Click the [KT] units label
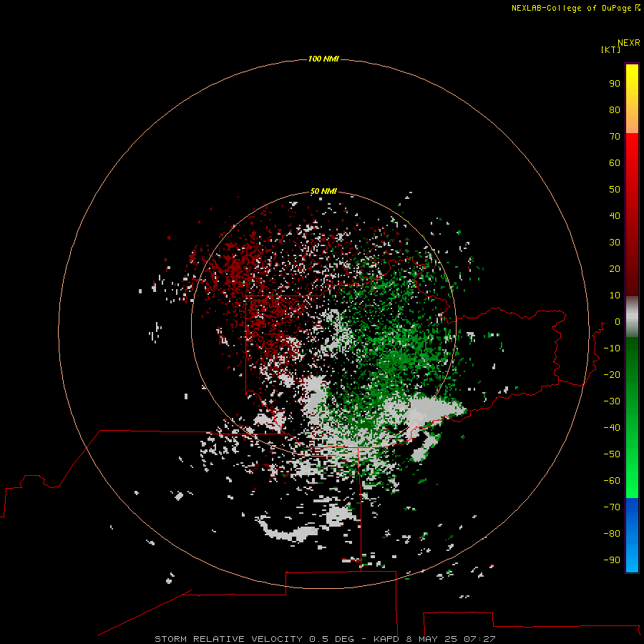The width and height of the screenshot is (644, 644). [x=611, y=49]
